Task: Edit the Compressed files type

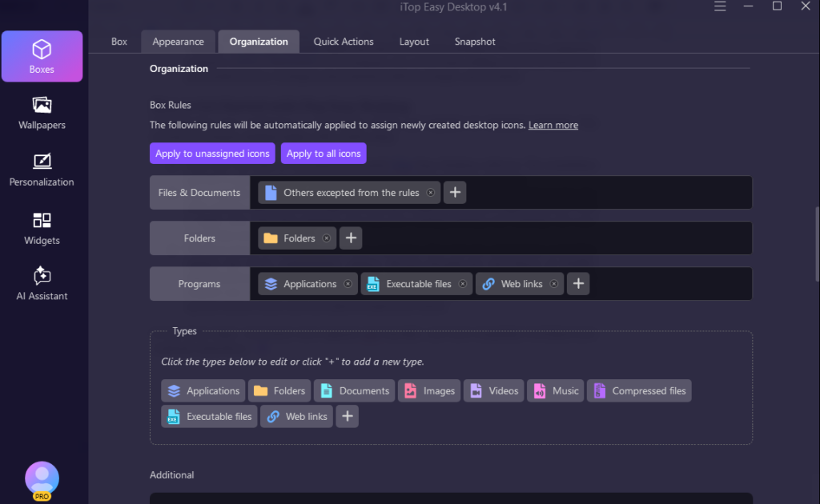Action: point(639,390)
